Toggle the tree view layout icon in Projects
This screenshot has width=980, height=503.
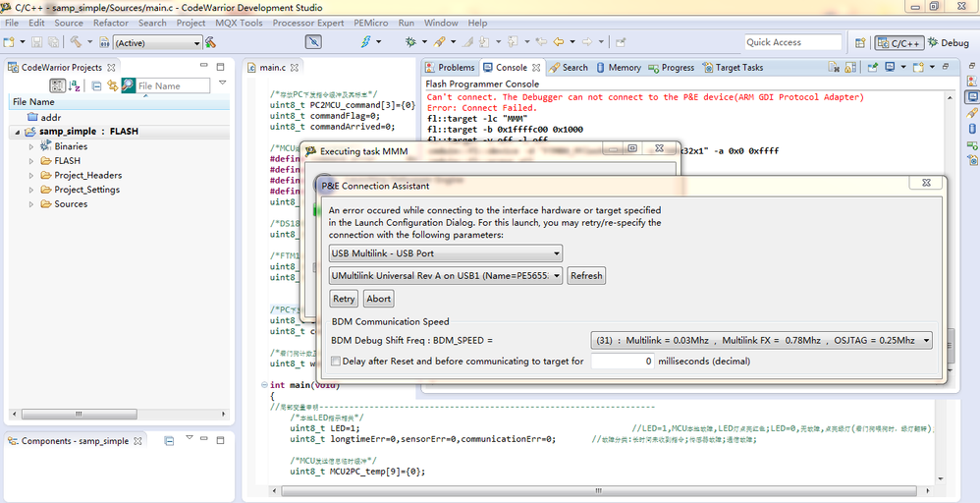pos(58,85)
